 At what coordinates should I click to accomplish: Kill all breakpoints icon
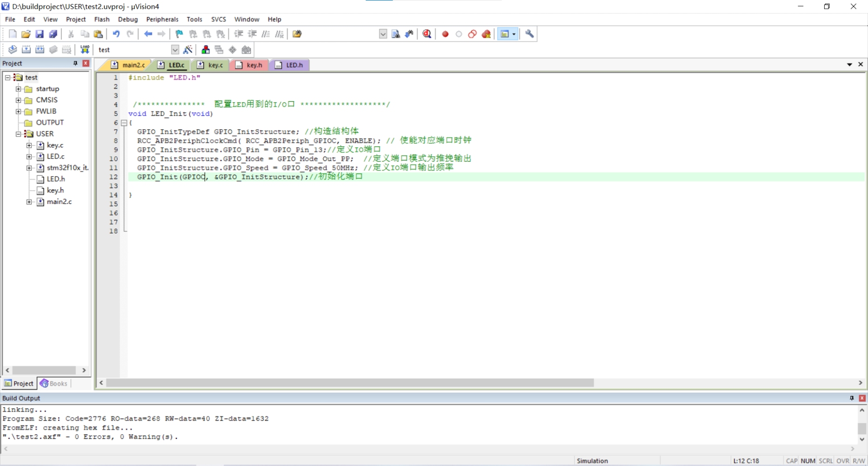click(x=486, y=34)
